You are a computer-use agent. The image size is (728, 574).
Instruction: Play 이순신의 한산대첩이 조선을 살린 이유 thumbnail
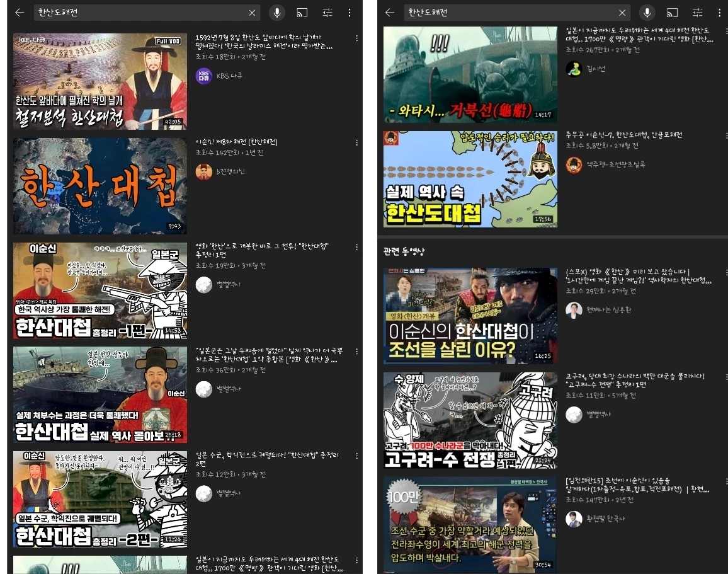coord(470,315)
